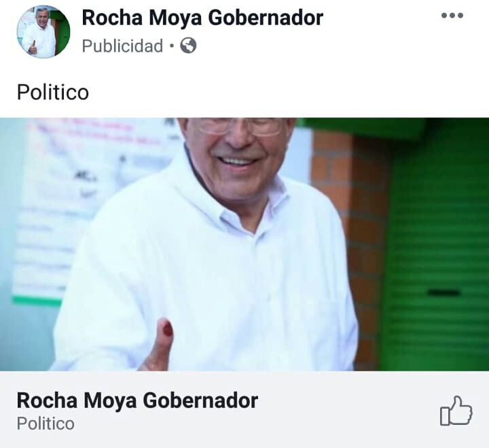This screenshot has height=448, width=489.
Task: Open the ad photo of the smiling man
Action: 244,244
